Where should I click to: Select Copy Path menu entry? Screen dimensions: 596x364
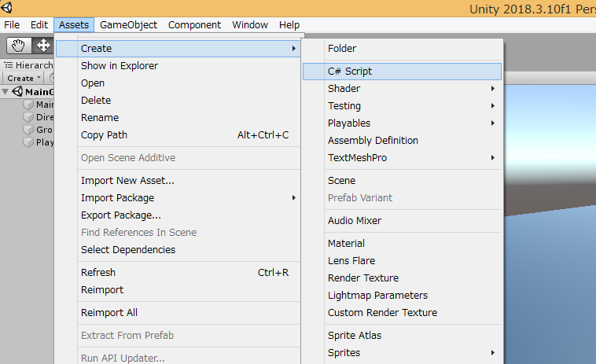point(178,135)
